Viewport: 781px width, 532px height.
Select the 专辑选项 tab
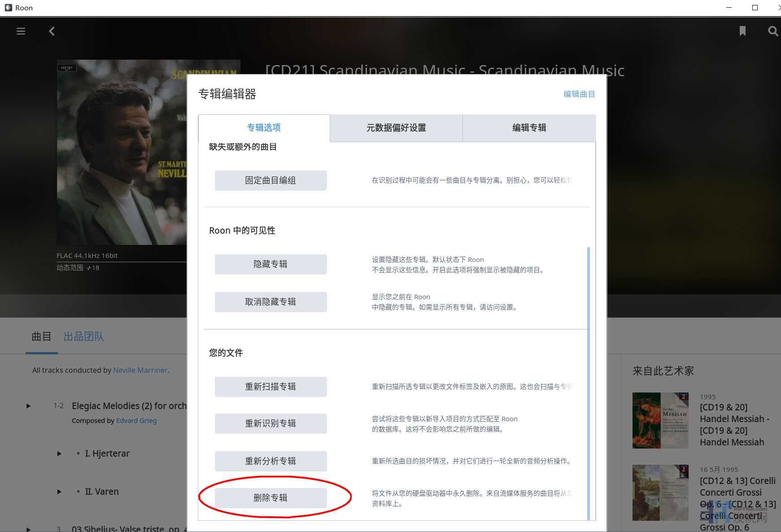(x=264, y=128)
